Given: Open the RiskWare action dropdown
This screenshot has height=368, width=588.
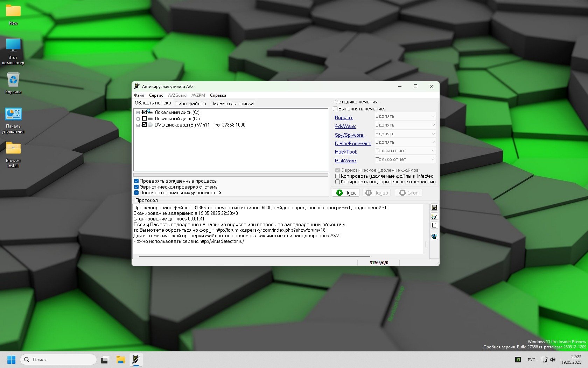Looking at the screenshot, I should 405,159.
